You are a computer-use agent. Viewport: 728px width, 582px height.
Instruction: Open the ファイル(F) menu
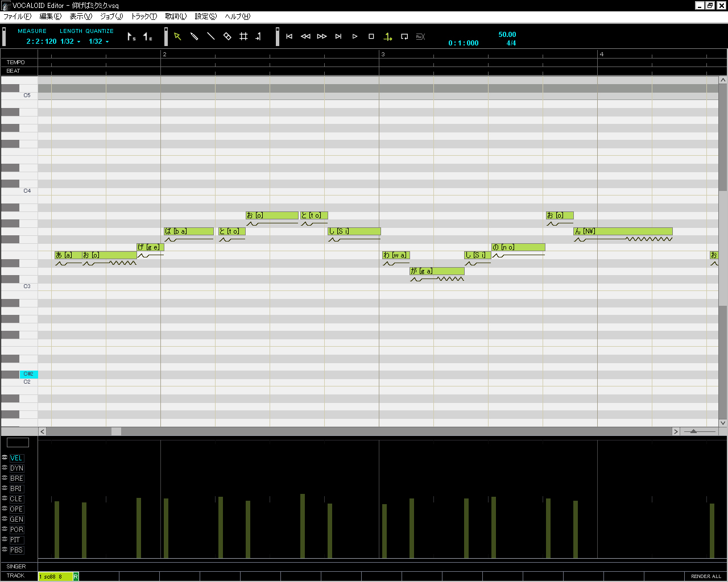tap(17, 16)
